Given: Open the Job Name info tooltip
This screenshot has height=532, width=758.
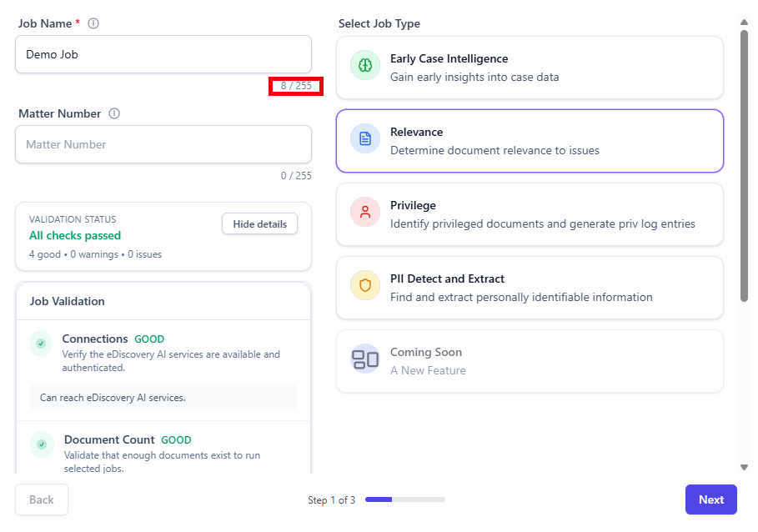Looking at the screenshot, I should pyautogui.click(x=93, y=23).
